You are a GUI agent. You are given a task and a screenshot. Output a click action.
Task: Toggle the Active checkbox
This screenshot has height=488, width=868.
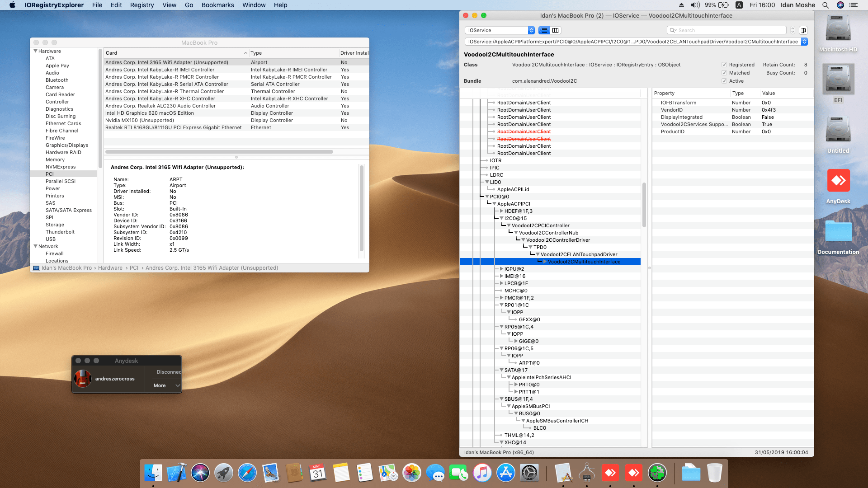tap(724, 81)
